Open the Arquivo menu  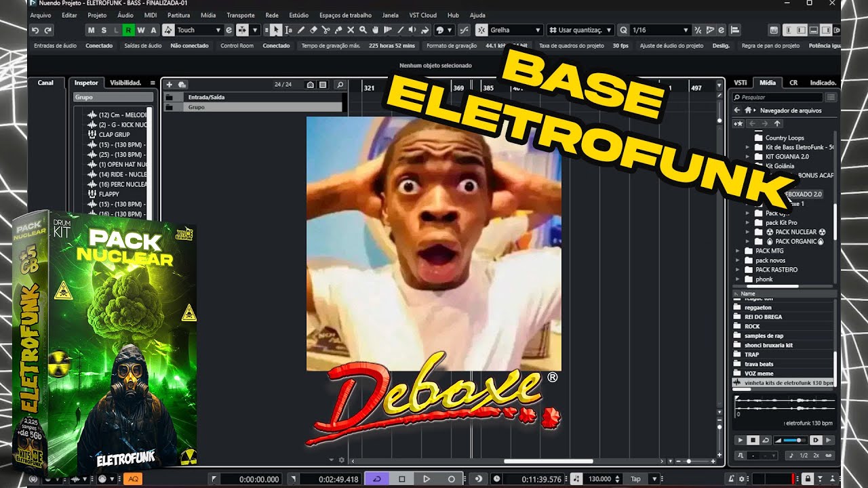point(41,15)
